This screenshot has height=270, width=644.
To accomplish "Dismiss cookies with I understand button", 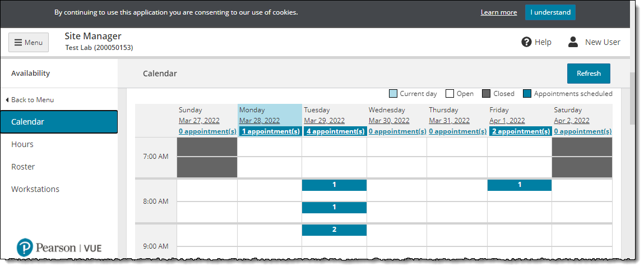I will [550, 12].
